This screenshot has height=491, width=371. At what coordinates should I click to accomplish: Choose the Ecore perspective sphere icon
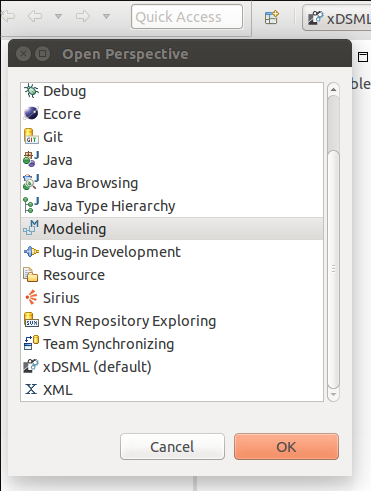point(31,114)
